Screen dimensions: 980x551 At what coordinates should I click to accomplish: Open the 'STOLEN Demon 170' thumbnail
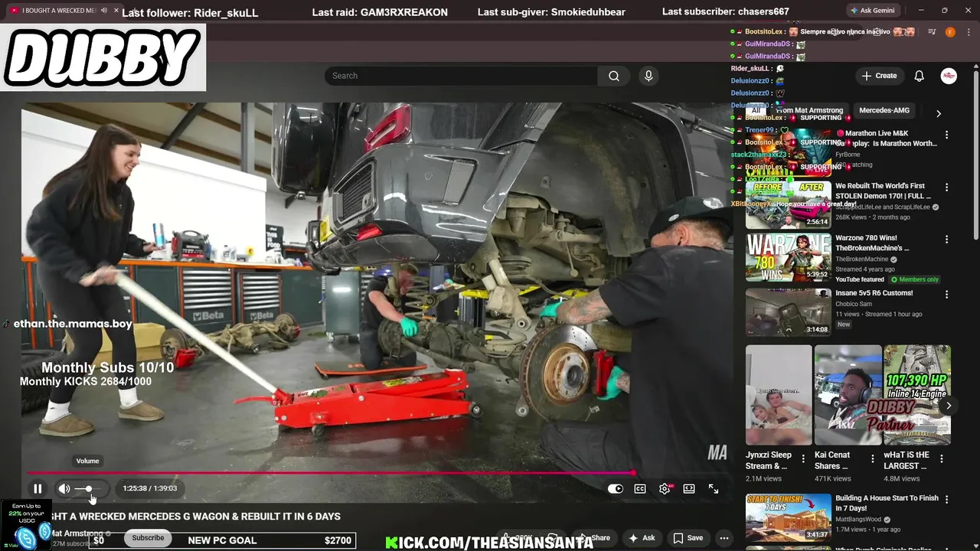pyautogui.click(x=789, y=205)
